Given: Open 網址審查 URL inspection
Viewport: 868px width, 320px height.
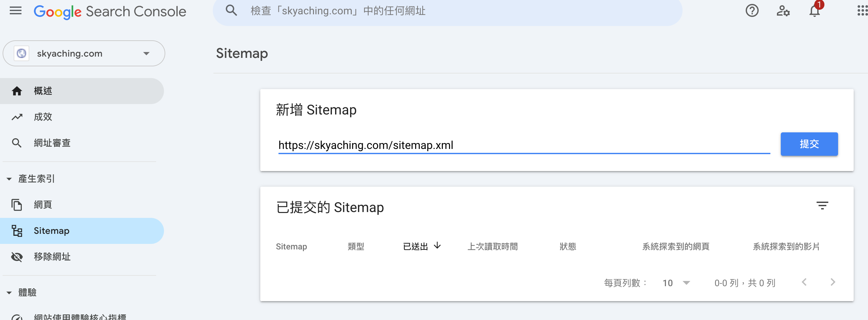Looking at the screenshot, I should tap(82, 143).
